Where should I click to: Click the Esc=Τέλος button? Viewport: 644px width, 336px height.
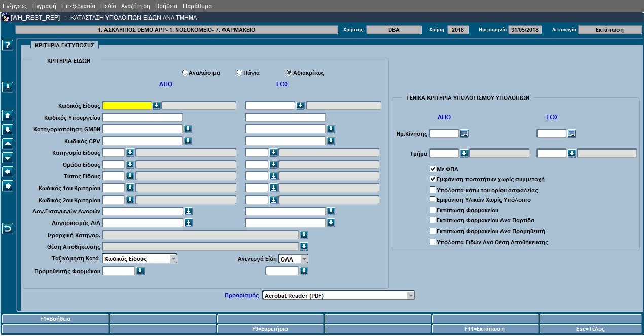point(591,329)
